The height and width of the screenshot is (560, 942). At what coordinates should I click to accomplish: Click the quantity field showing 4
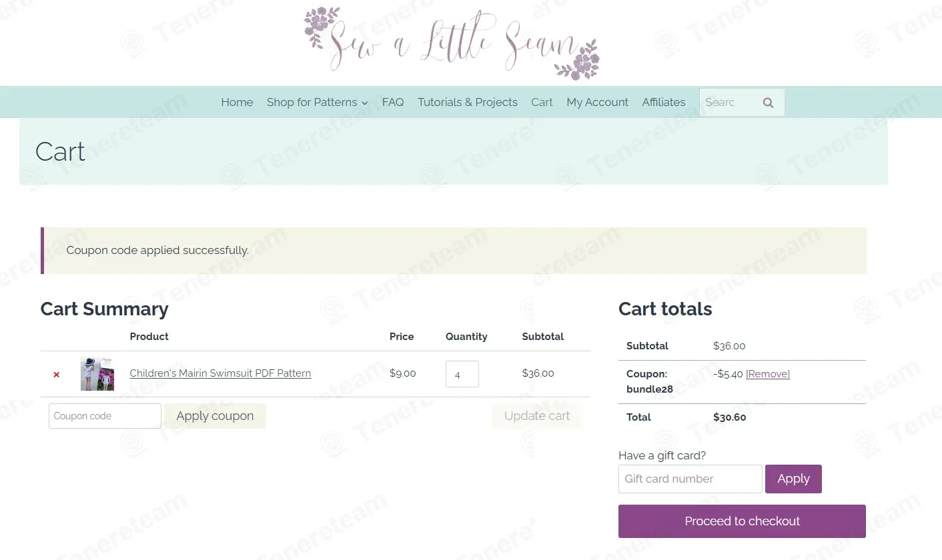pyautogui.click(x=462, y=374)
